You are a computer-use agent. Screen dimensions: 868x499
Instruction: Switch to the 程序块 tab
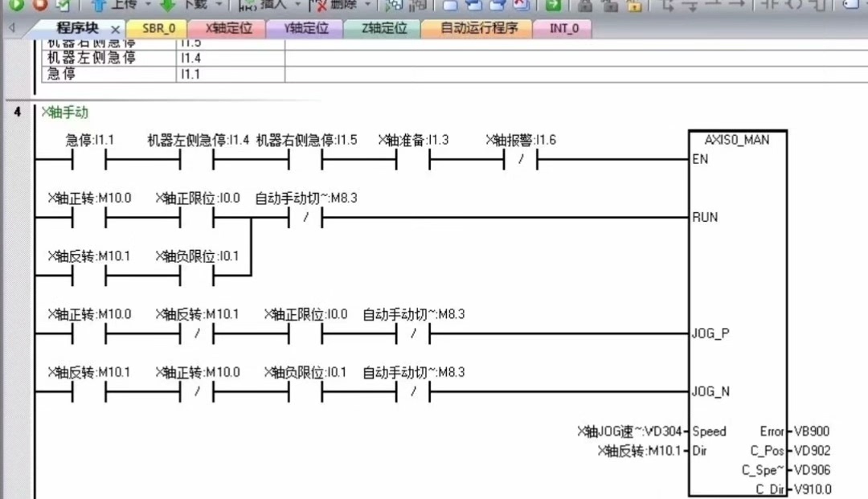(77, 27)
